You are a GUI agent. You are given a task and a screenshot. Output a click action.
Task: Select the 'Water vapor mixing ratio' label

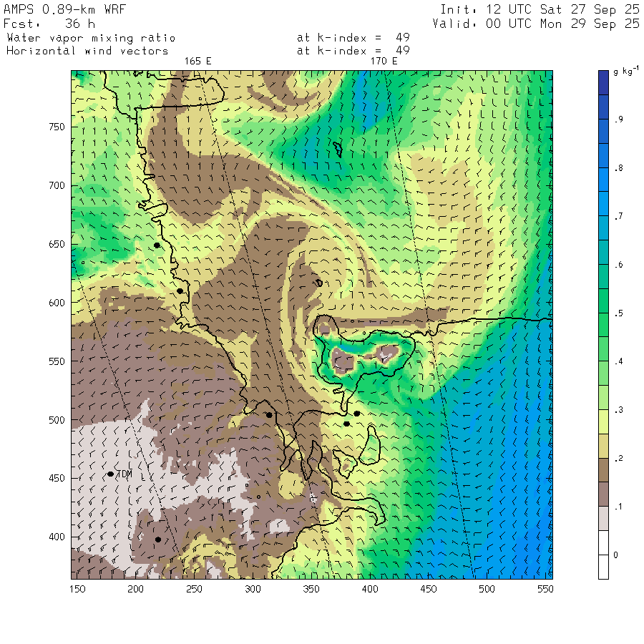point(91,38)
